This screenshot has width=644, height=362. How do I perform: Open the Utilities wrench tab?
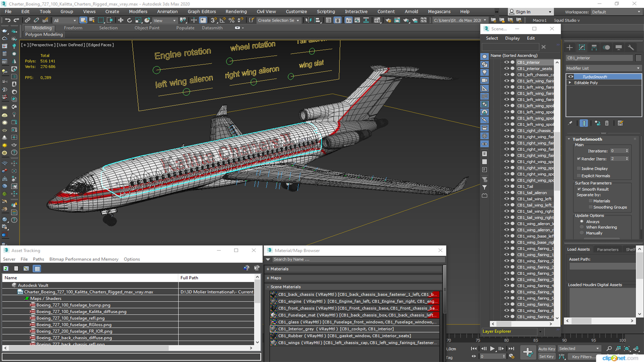[631, 48]
